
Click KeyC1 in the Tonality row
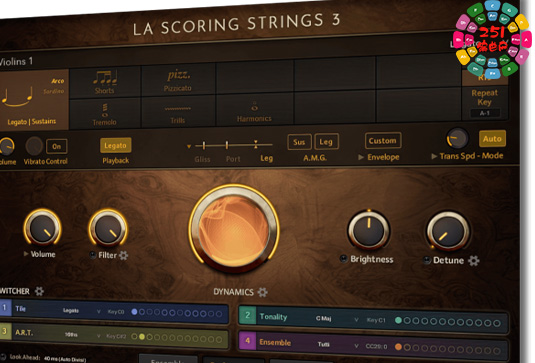tap(376, 320)
